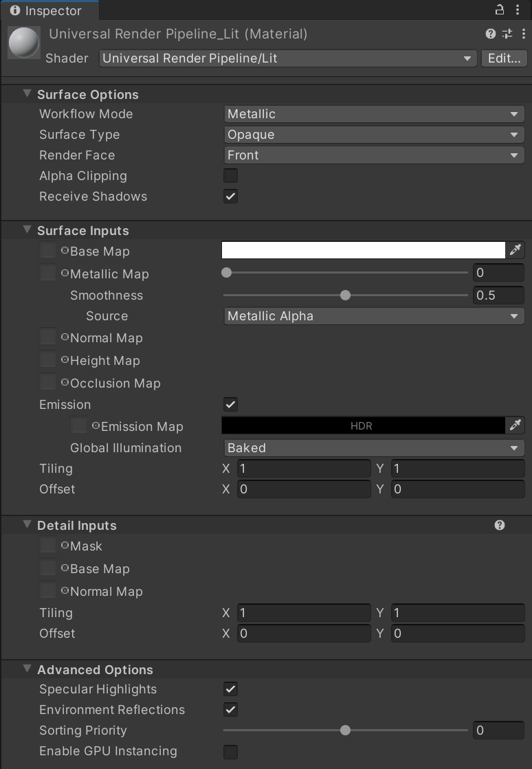Toggle the Environment Reflections checkbox

pos(230,710)
